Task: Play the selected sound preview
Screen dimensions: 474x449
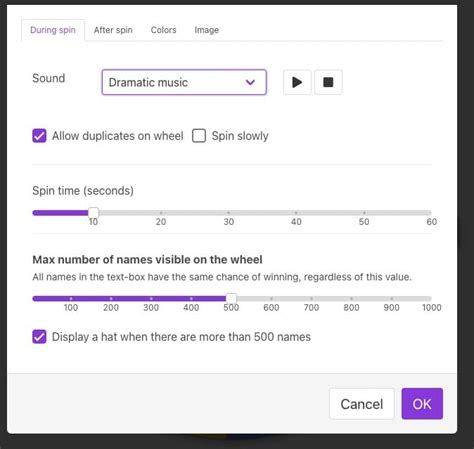Action: click(297, 82)
